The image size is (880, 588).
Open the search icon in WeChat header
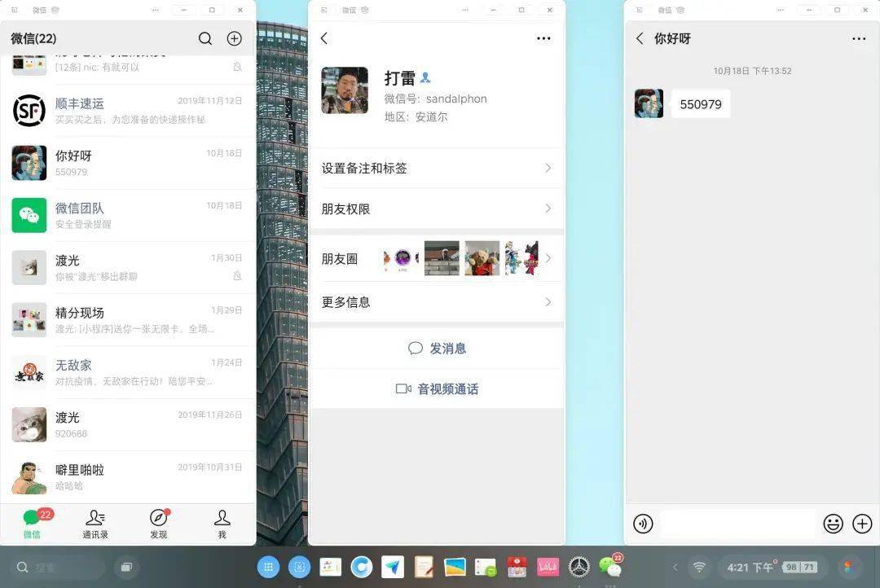[x=205, y=38]
